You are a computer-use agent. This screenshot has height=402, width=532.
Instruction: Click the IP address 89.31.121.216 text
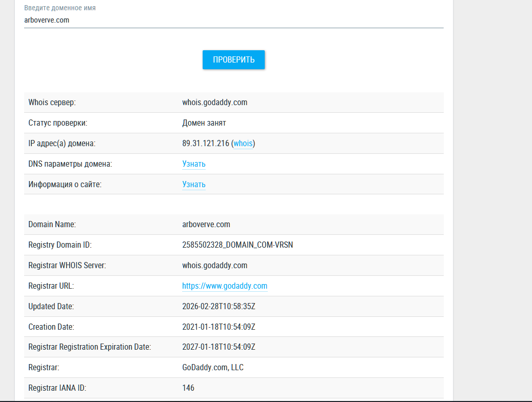point(206,143)
